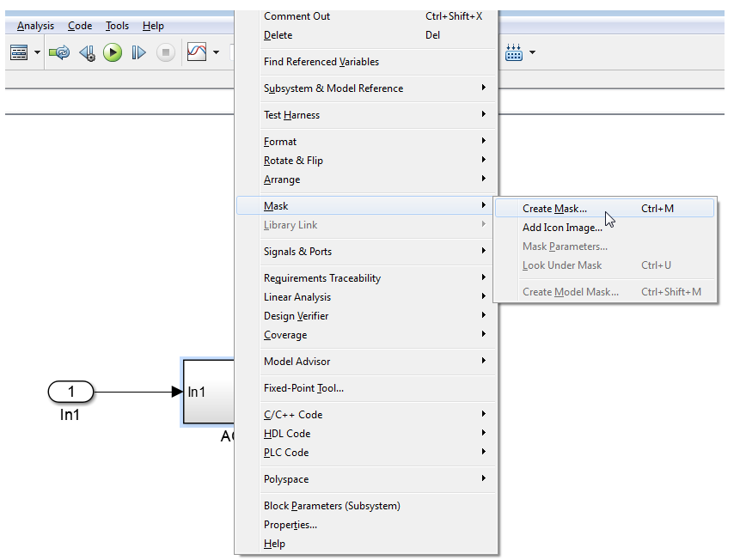Open the Analysis menu

coord(35,26)
